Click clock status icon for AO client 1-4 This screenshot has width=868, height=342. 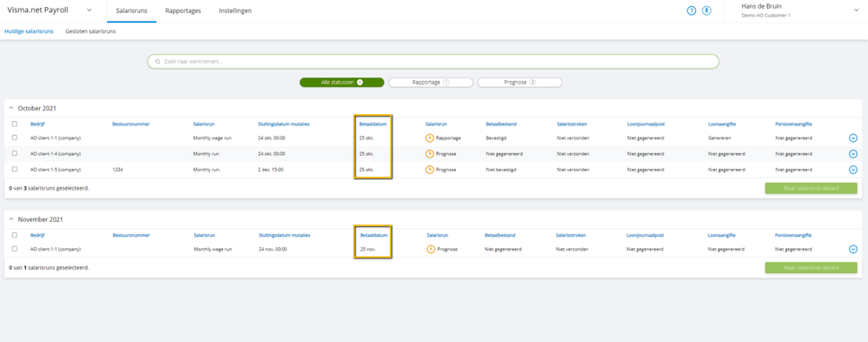coord(430,153)
